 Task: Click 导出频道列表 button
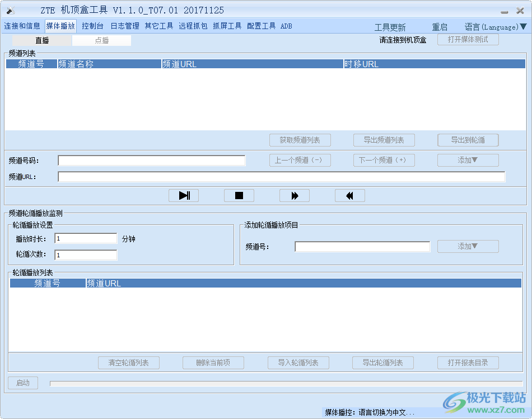[384, 140]
